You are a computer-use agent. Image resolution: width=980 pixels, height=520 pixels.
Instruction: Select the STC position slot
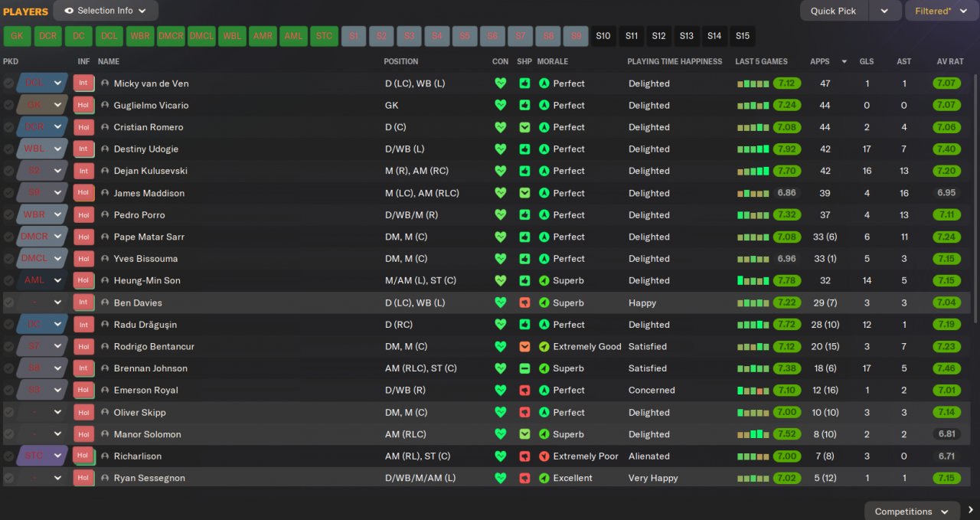pos(325,36)
